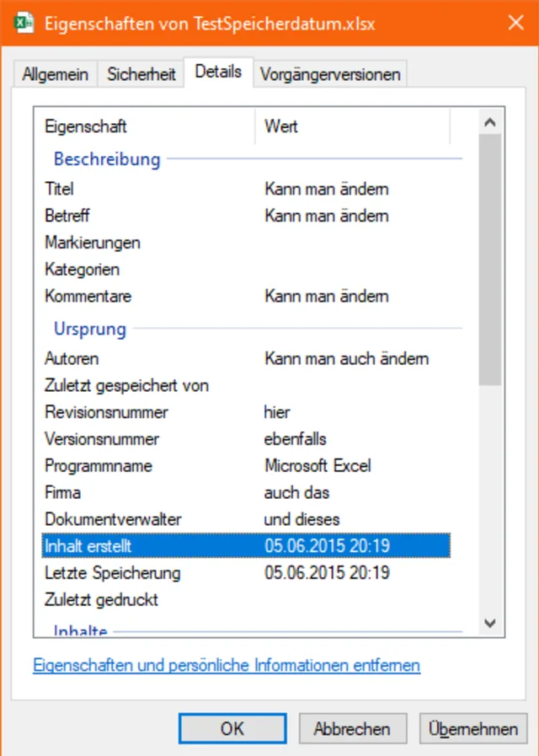This screenshot has height=756, width=539.
Task: Click the Abbrechen button
Action: pos(353,729)
